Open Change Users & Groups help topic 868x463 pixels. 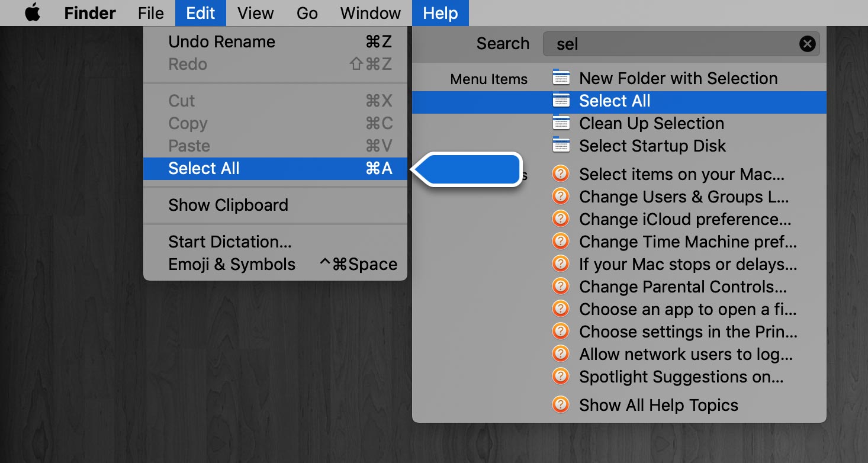[684, 197]
